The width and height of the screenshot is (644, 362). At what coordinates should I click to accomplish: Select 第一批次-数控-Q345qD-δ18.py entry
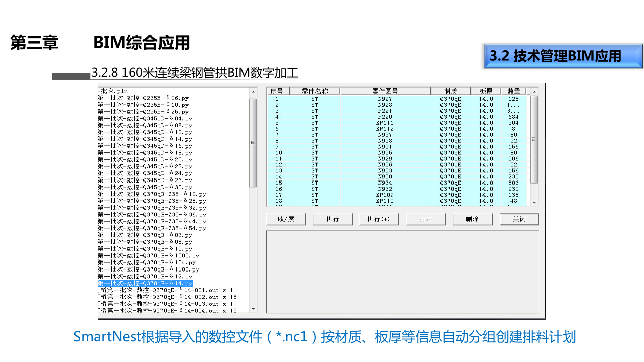point(145,153)
